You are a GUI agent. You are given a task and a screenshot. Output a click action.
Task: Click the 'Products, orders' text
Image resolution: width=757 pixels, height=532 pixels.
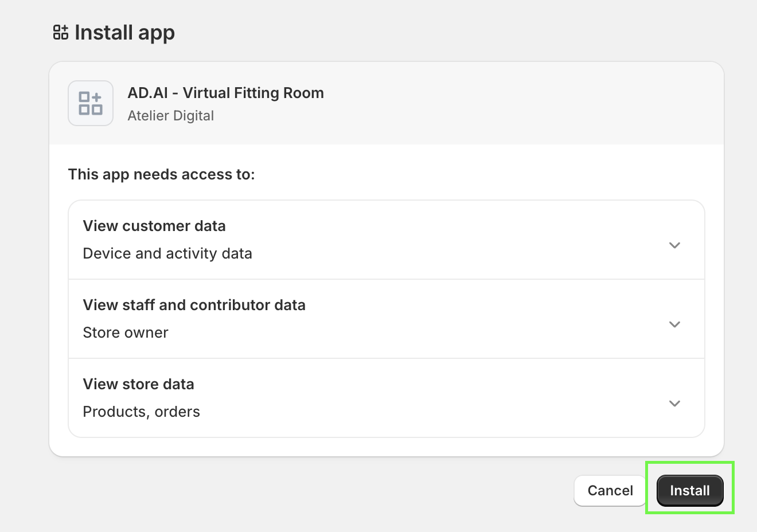coord(142,412)
